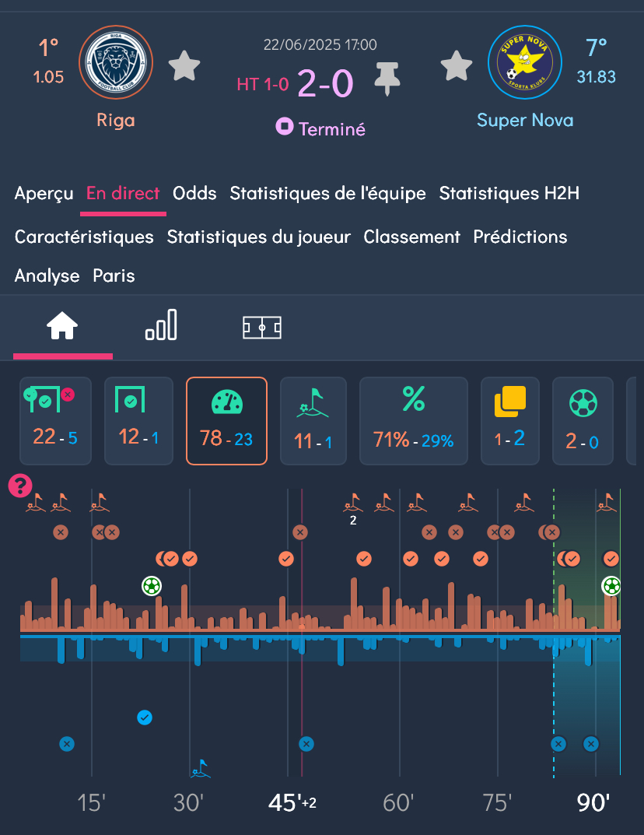Open Statistiques H2H tab
This screenshot has height=835, width=644.
pyautogui.click(x=509, y=193)
